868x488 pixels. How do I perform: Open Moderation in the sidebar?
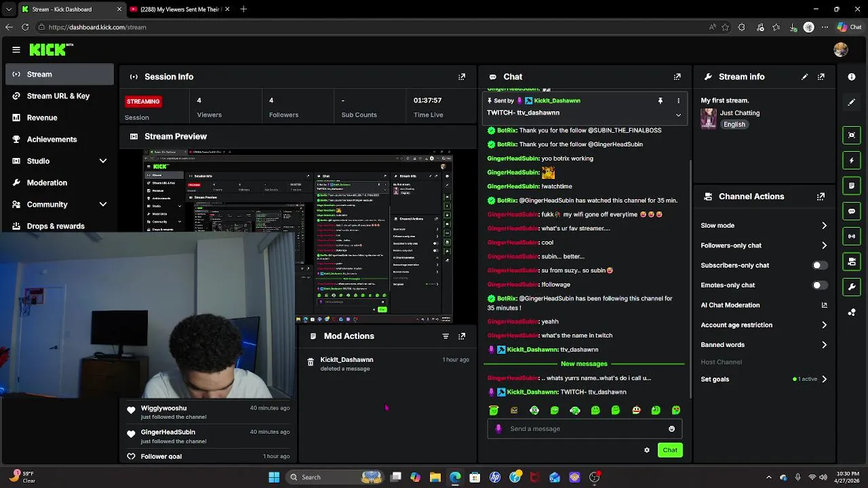click(x=60, y=183)
